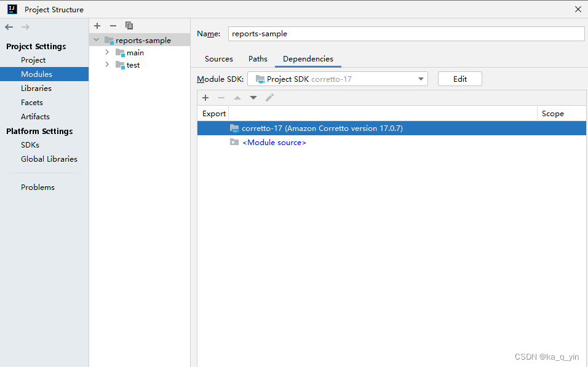Open Libraries in Project Settings
Viewport: 588px width, 367px height.
(36, 89)
